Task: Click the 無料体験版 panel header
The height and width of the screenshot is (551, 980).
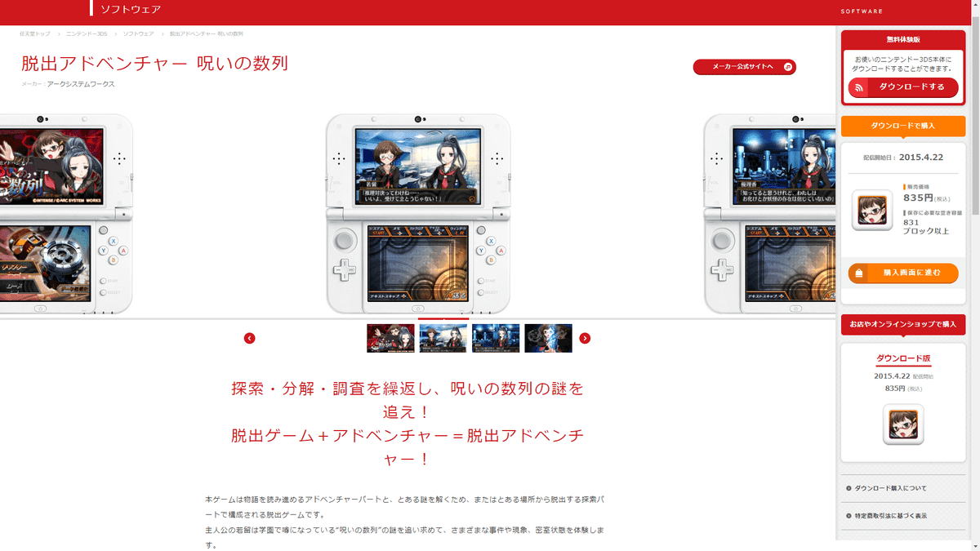Action: [903, 39]
